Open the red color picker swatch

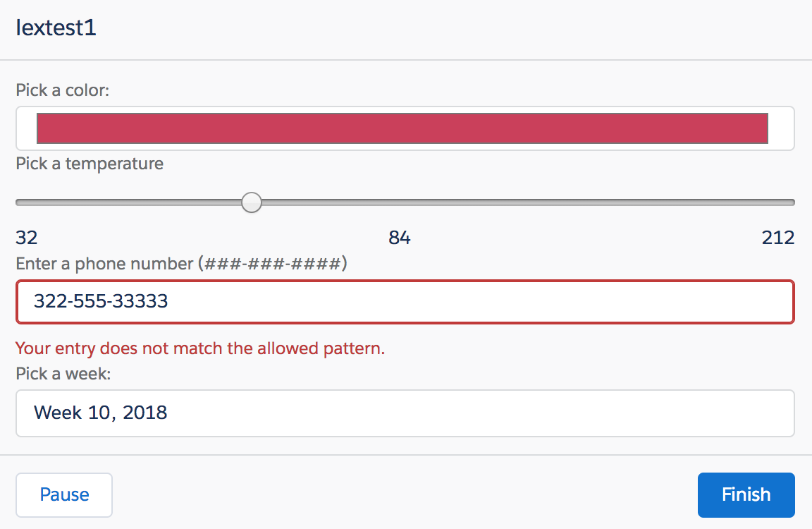402,128
